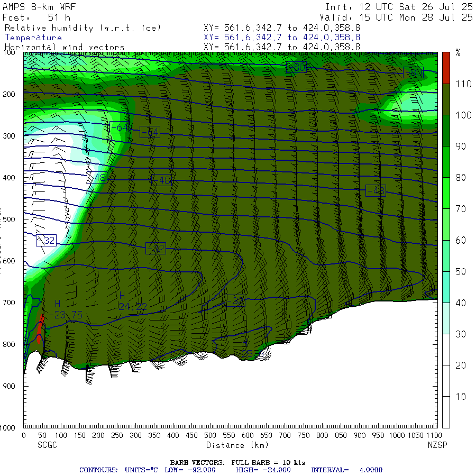
Task: Click the "H -24.22" temperature maximum label
Action: (x=131, y=301)
